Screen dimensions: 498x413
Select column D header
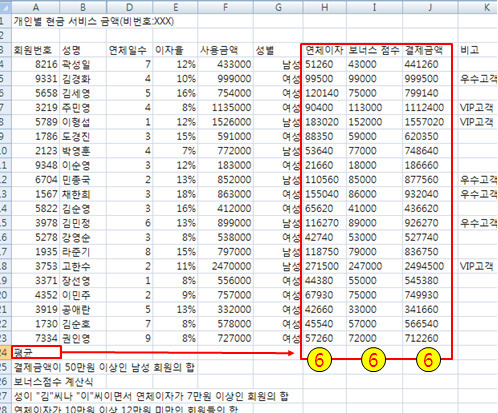129,7
